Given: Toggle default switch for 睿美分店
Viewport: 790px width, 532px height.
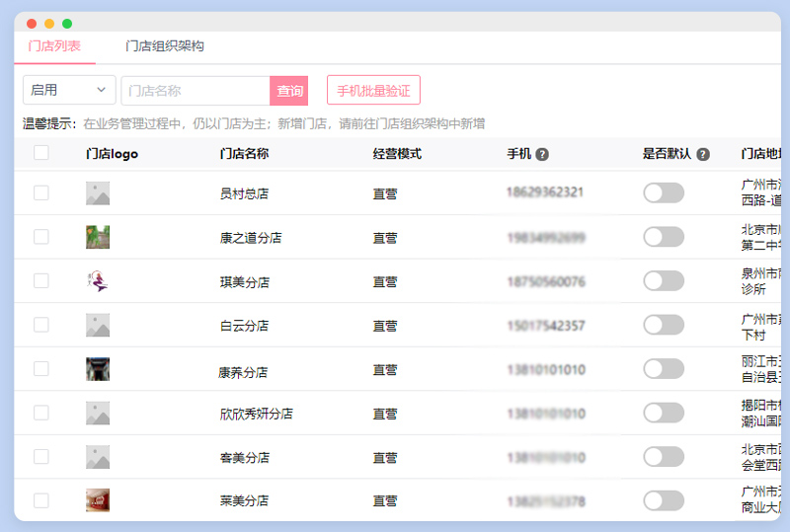Looking at the screenshot, I should [x=664, y=457].
